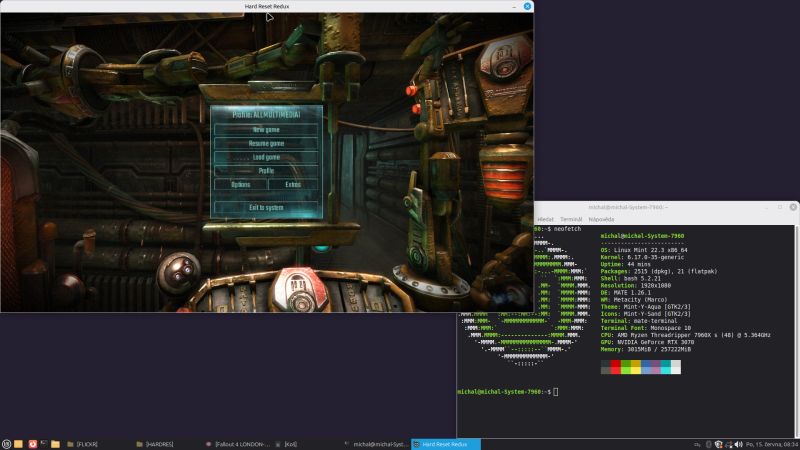Click the shield update manager tray icon
The image size is (800, 450).
(x=718, y=445)
